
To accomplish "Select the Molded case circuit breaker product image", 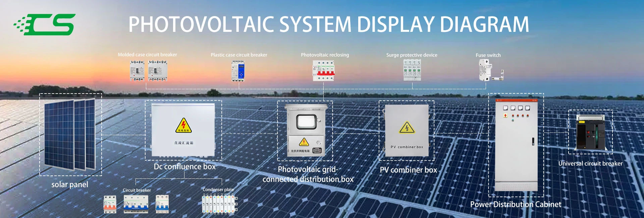I will [148, 71].
